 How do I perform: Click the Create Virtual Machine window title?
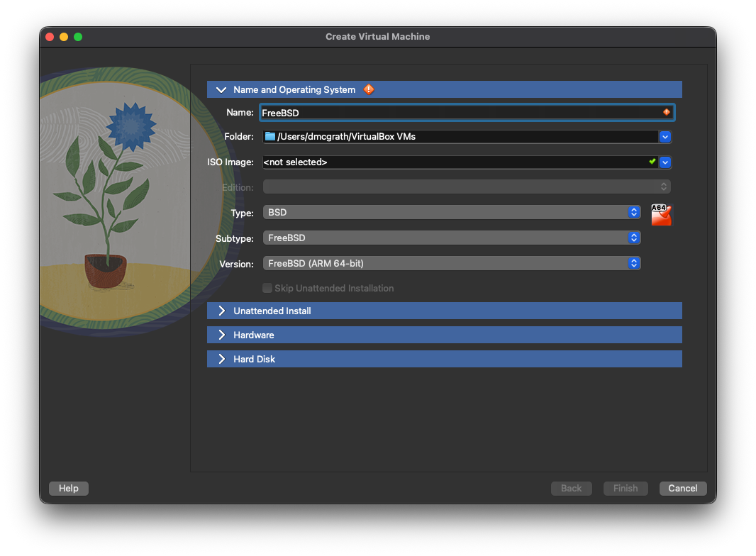click(377, 37)
